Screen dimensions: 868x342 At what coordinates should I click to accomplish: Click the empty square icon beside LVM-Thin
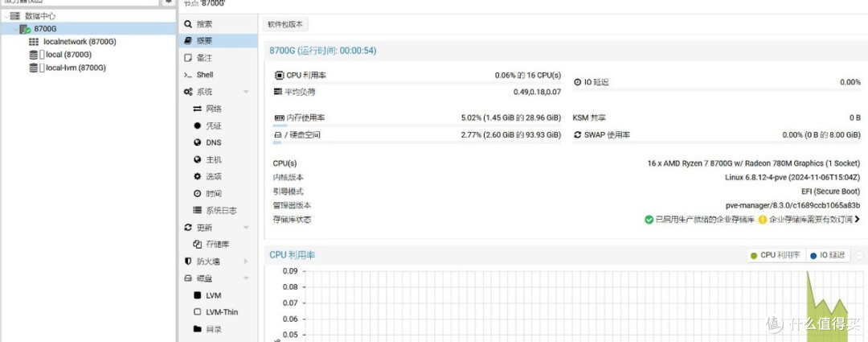coord(197,312)
